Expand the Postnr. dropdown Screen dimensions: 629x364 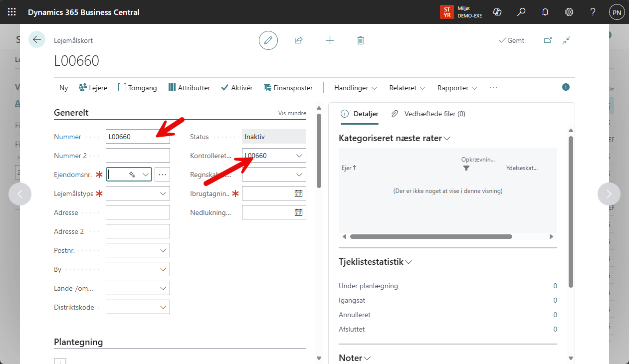(x=163, y=250)
